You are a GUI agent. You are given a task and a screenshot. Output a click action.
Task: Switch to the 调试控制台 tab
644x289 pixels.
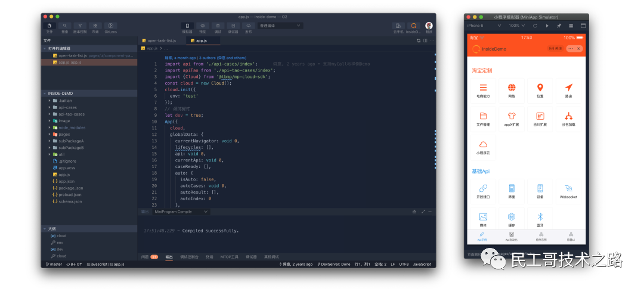pos(190,257)
